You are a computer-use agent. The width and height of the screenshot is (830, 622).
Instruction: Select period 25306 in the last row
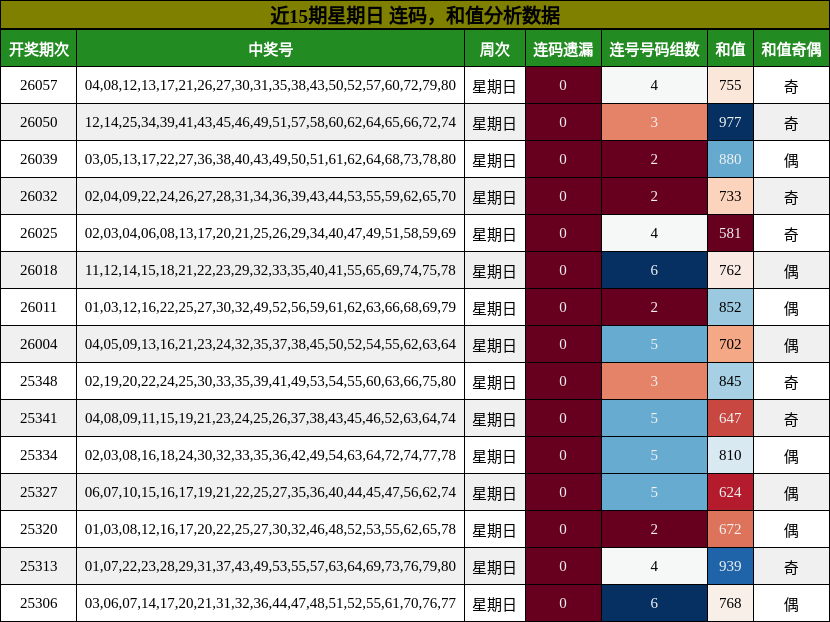[x=40, y=602]
